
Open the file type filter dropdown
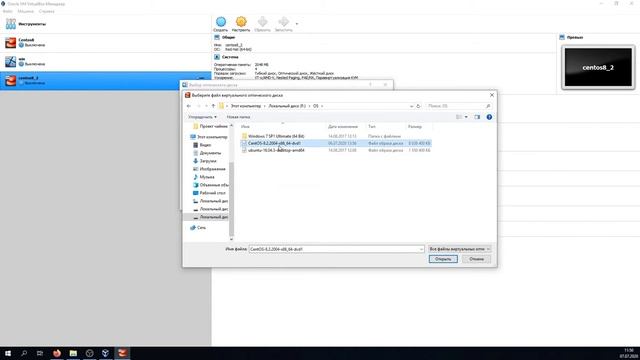pyautogui.click(x=460, y=249)
